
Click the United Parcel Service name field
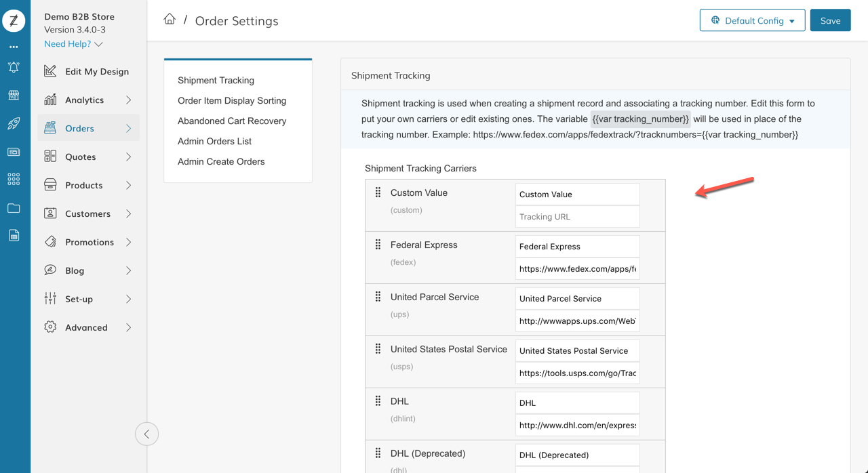577,298
